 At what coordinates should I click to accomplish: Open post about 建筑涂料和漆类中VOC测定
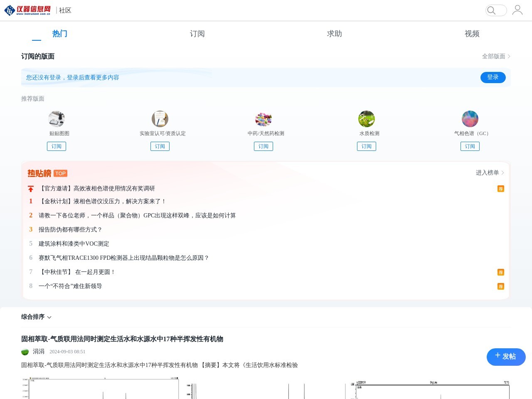tap(74, 244)
